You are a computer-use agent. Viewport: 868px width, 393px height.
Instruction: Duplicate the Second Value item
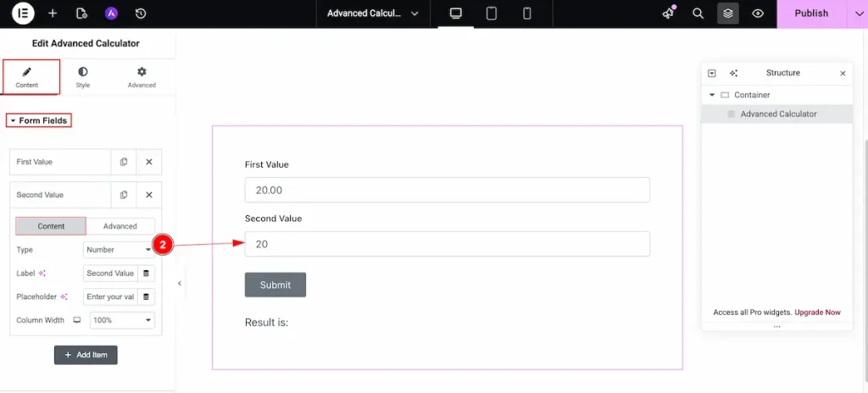124,195
